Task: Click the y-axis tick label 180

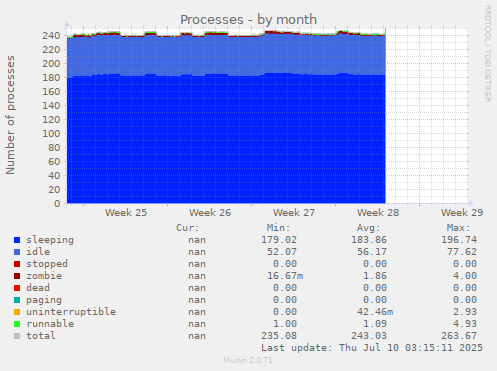Action: coord(51,77)
